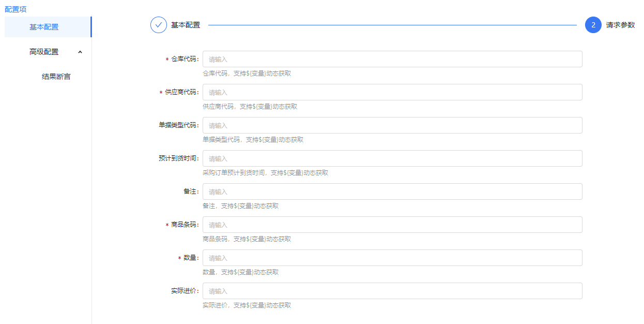The image size is (644, 324).
Task: Click the step 2 numbered circle
Action: click(x=593, y=25)
